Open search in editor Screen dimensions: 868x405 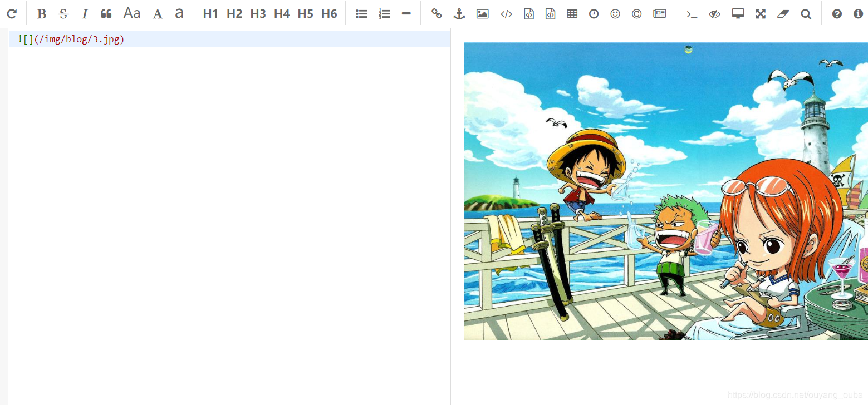point(806,14)
